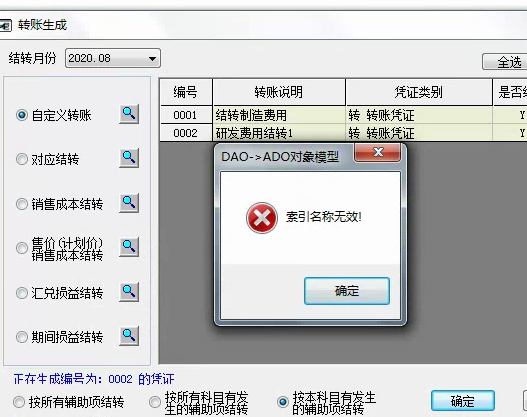527x417 pixels.
Task: Open the 结转月份 dropdown arrow
Action: 152,59
